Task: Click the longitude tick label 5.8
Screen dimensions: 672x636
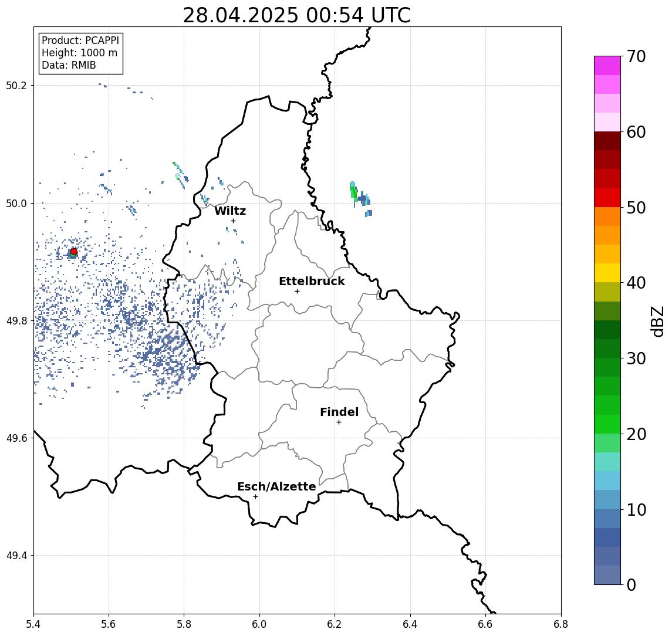Action: point(184,624)
